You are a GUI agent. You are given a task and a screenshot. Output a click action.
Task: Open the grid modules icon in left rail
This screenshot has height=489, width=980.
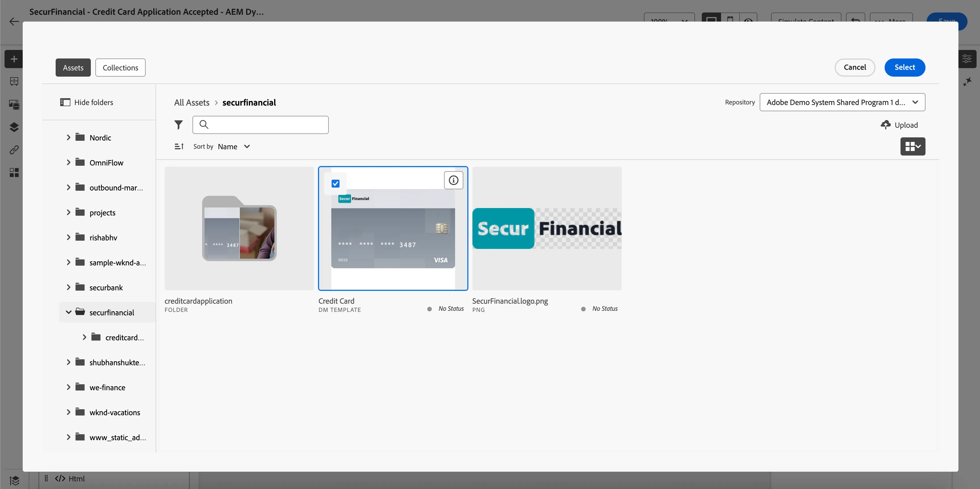14,173
